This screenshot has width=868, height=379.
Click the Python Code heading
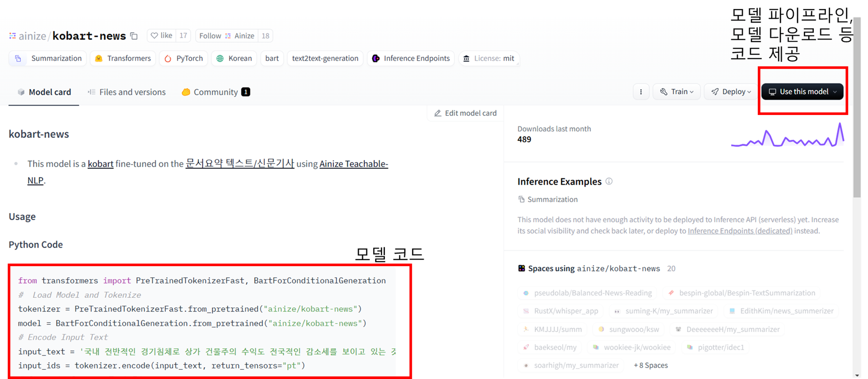click(x=36, y=244)
